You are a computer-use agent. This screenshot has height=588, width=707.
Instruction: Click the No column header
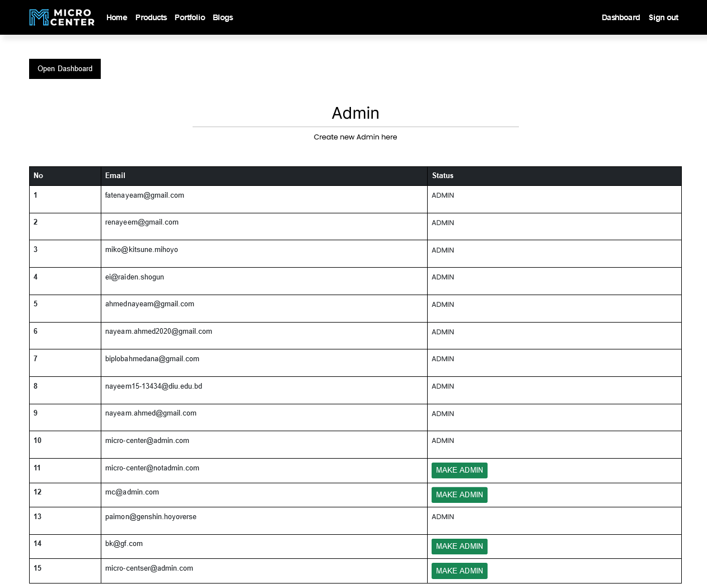pos(38,176)
